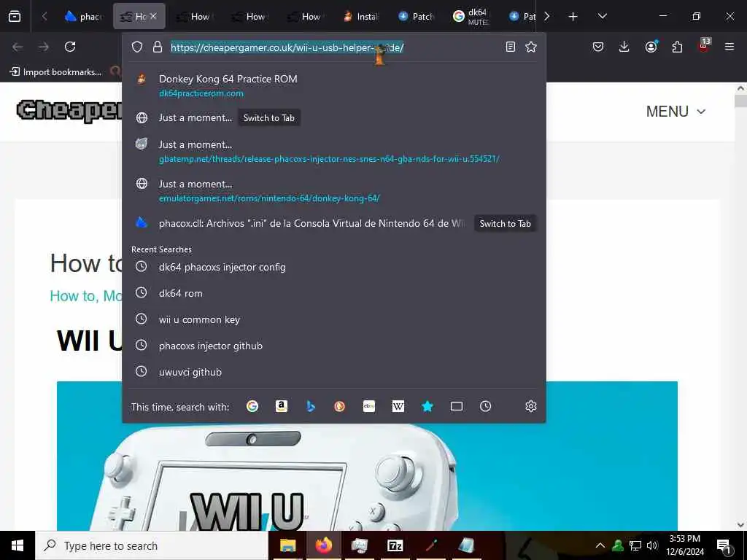This screenshot has height=560, width=747.
Task: Click the 'How to' category link
Action: (x=72, y=296)
